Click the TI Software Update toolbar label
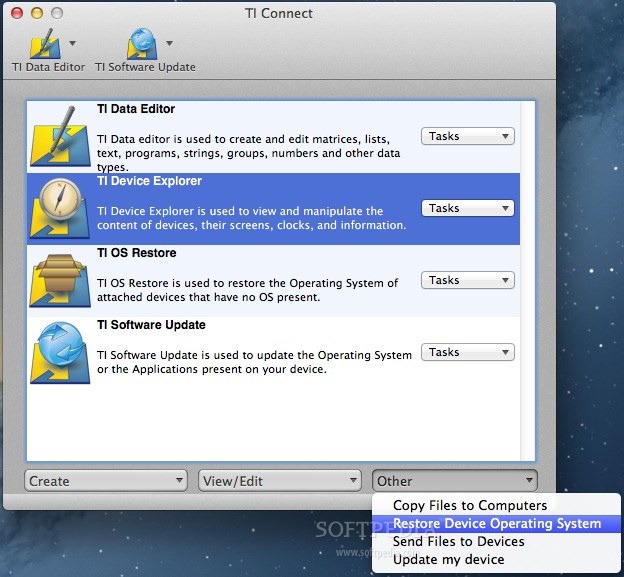Screen dimensions: 624x577 coord(145,67)
